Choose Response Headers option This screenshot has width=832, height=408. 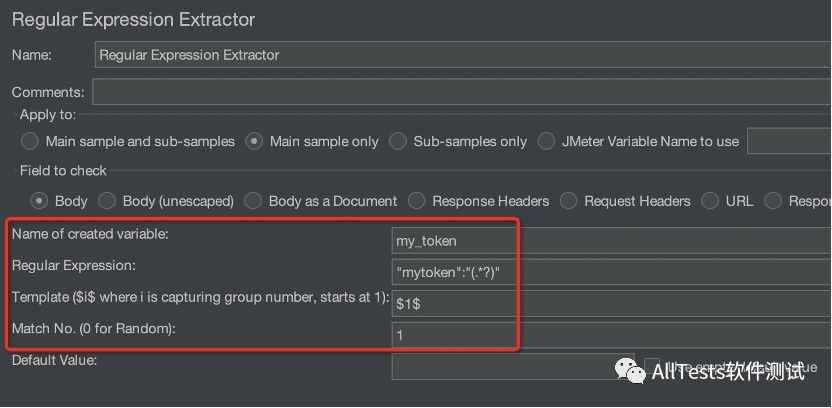417,201
